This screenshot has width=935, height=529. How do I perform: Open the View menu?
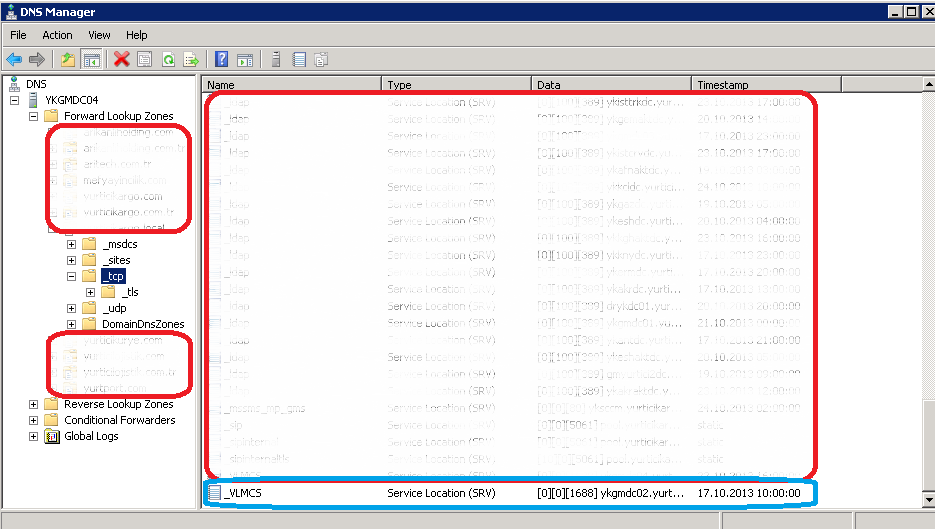[x=99, y=35]
